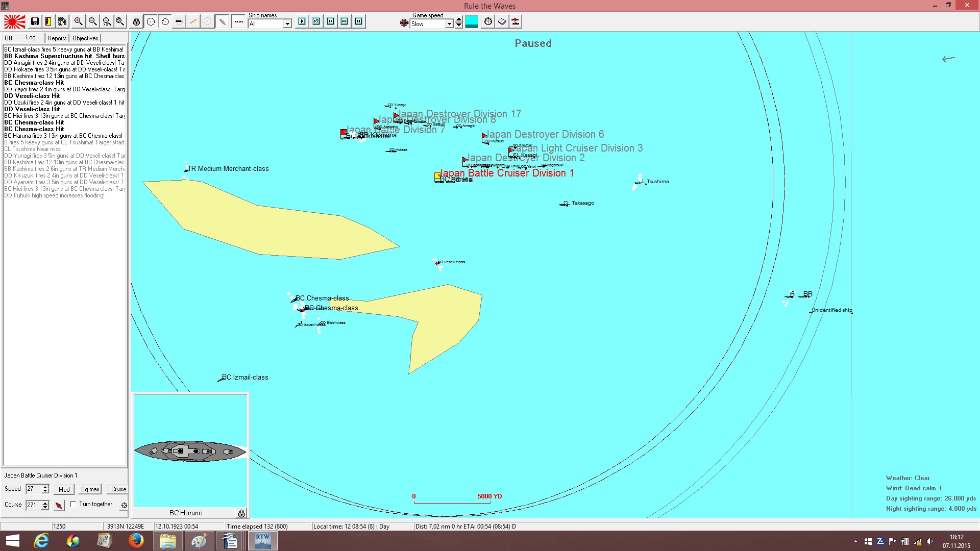Click the blue open book icon
The image size is (980, 551).
pyautogui.click(x=502, y=21)
